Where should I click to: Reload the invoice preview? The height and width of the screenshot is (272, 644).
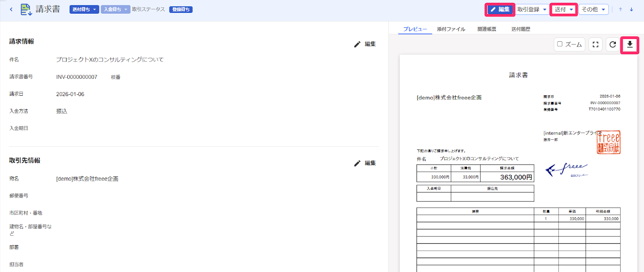[613, 45]
